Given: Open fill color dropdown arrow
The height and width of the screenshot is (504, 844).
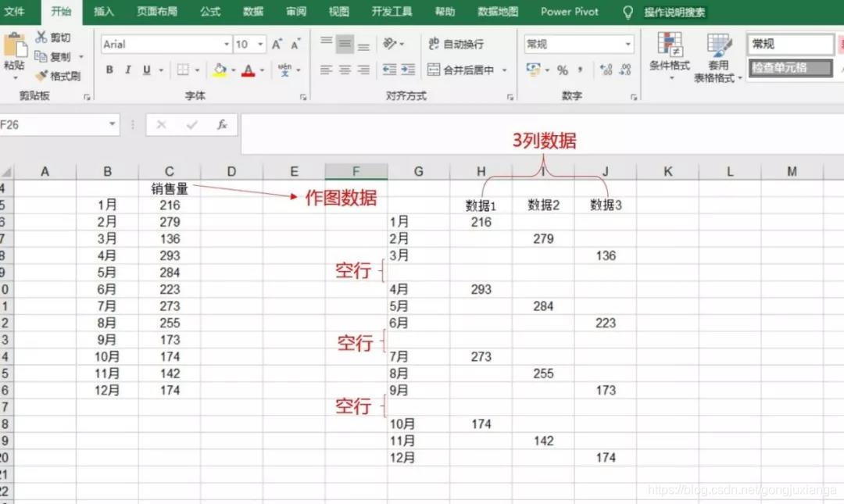Looking at the screenshot, I should click(234, 70).
